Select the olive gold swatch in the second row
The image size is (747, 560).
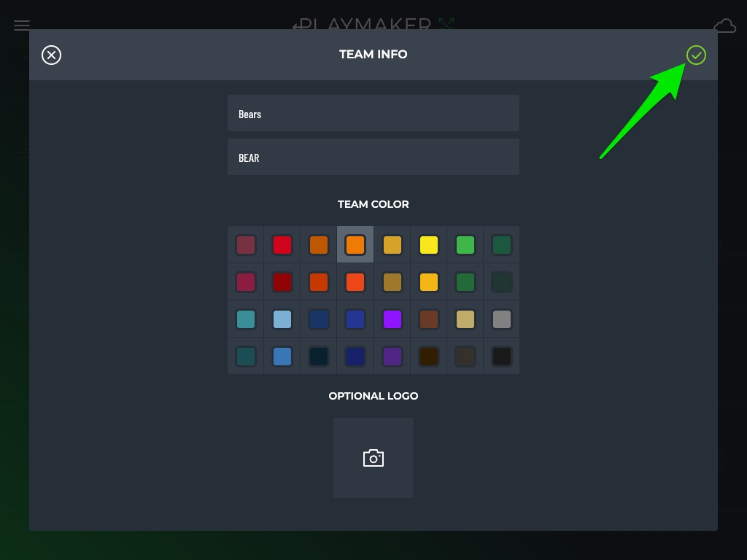click(x=392, y=282)
